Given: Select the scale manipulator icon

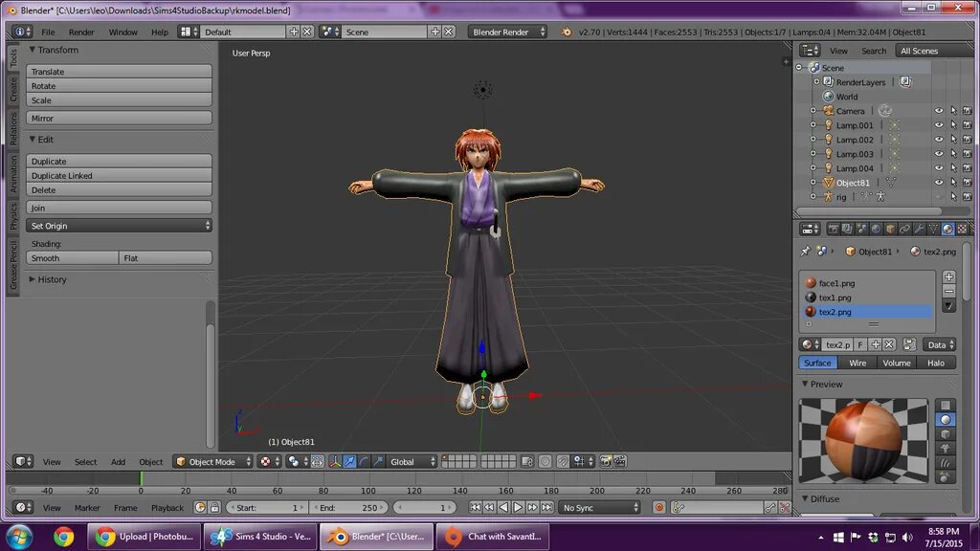Looking at the screenshot, I should [378, 462].
